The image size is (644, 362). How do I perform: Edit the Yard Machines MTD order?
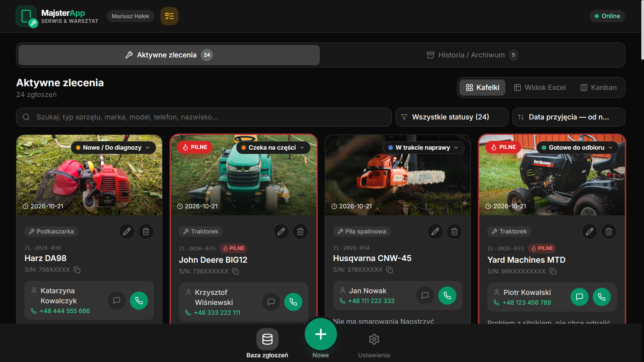tap(590, 231)
